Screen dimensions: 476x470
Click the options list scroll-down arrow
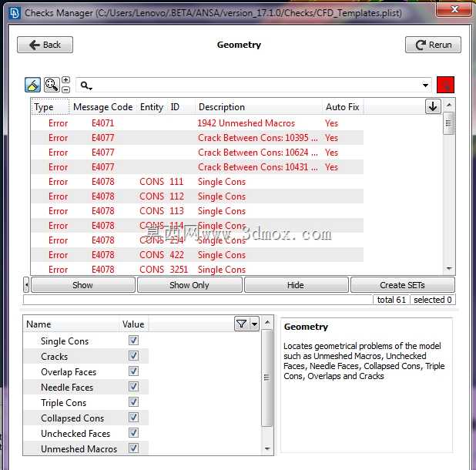point(267,448)
